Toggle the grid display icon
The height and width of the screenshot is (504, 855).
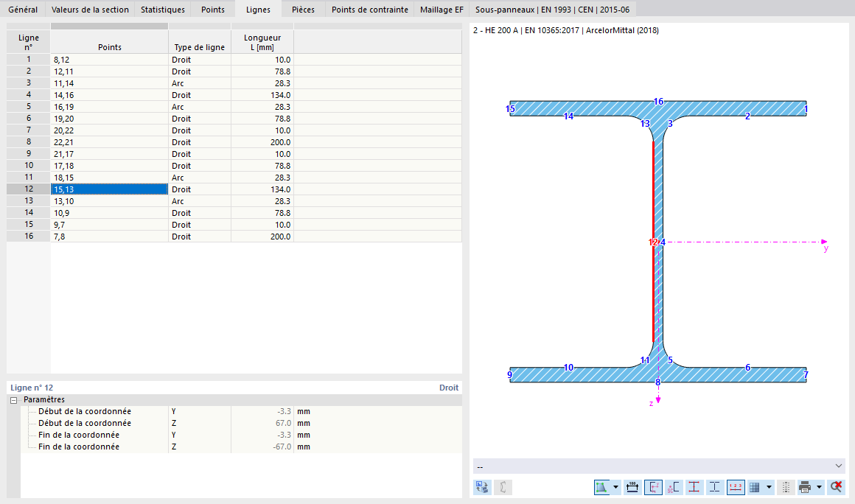tap(755, 487)
